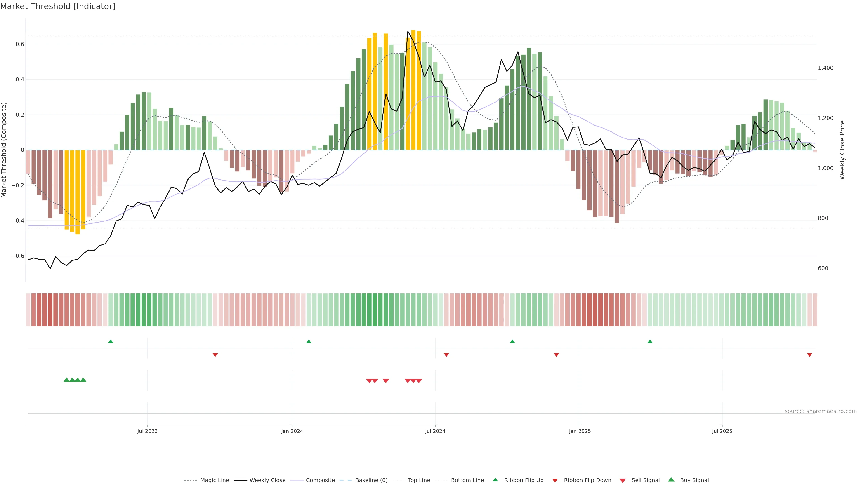Image resolution: width=868 pixels, height=488 pixels.
Task: Click the Jan 2025 x-axis label
Action: (x=580, y=432)
